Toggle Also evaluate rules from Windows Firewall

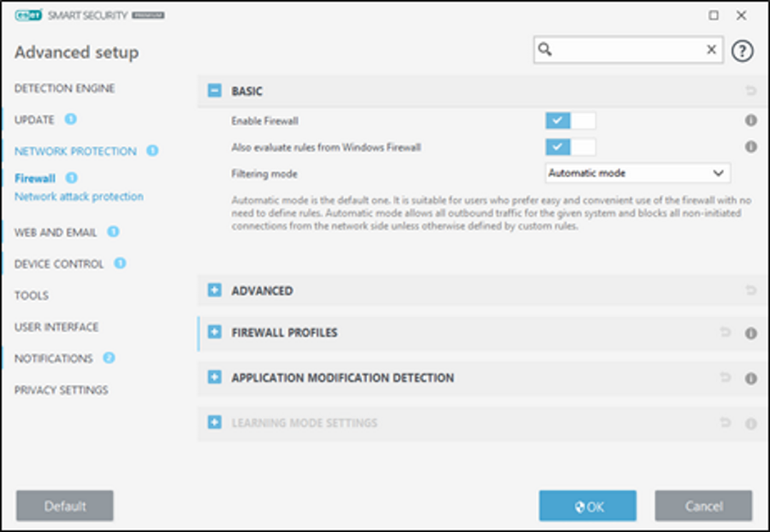tap(570, 147)
